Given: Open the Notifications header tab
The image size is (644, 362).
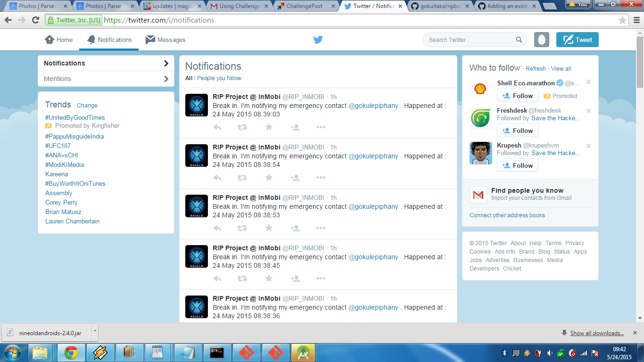Looking at the screenshot, I should 109,40.
